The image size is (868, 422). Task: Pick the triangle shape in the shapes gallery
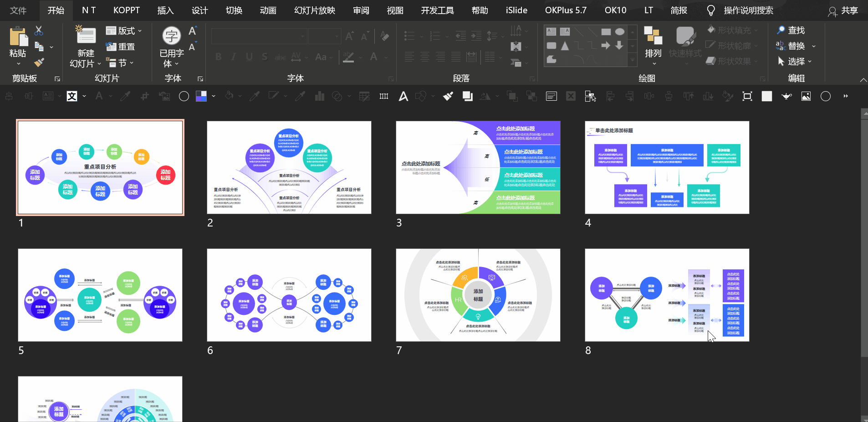pyautogui.click(x=565, y=46)
